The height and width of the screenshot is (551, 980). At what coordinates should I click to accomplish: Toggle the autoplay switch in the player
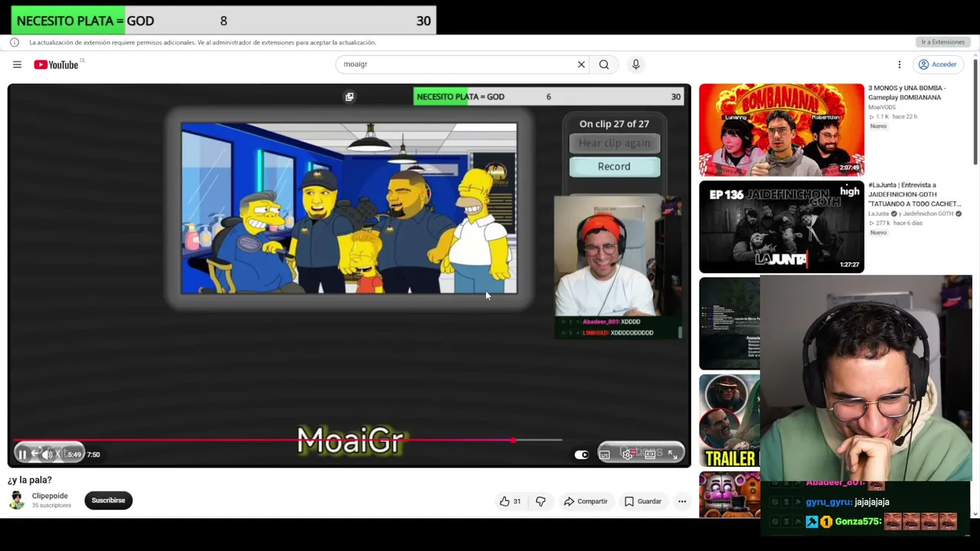tap(582, 455)
